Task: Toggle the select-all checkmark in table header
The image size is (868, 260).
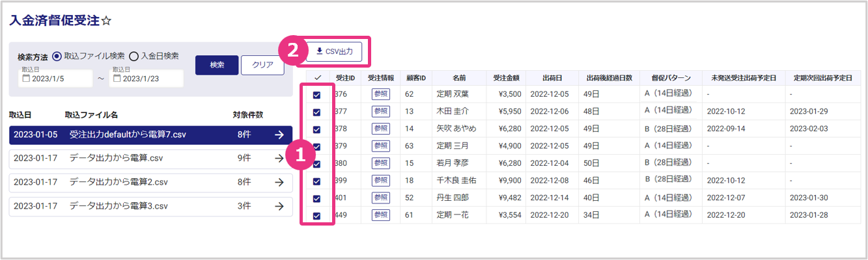Action: pos(317,78)
